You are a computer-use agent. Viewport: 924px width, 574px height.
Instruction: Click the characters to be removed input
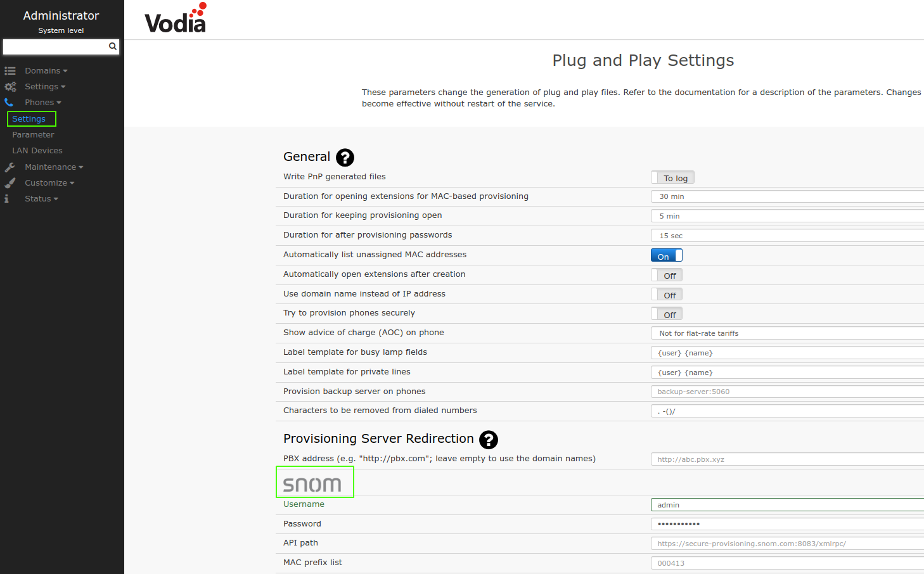787,411
